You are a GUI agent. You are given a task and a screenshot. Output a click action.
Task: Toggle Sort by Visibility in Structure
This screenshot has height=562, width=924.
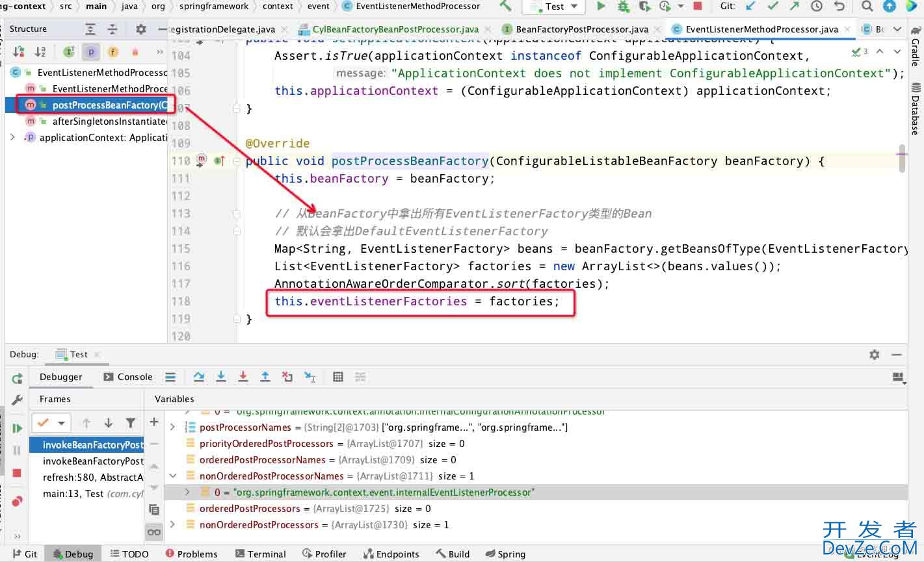point(19,51)
